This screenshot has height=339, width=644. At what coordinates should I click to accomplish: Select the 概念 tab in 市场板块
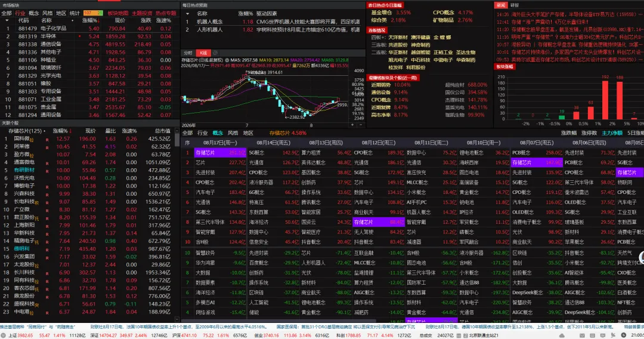pos(33,13)
